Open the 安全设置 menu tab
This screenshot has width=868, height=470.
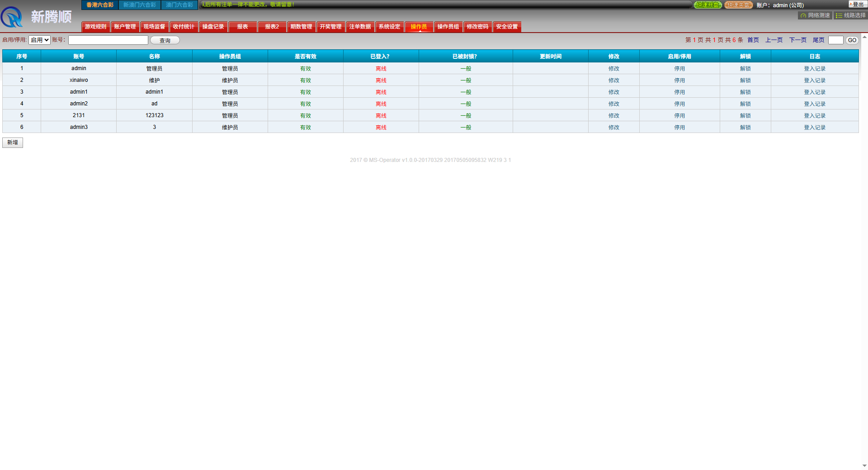click(507, 27)
